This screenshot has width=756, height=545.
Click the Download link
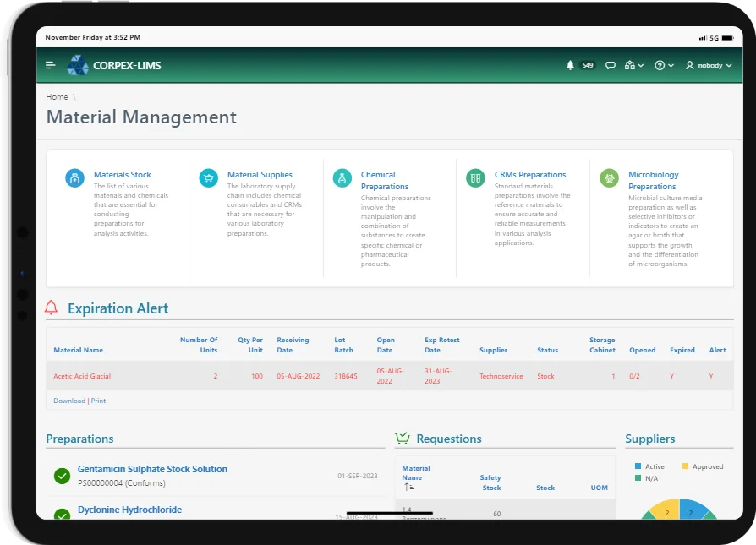point(69,401)
